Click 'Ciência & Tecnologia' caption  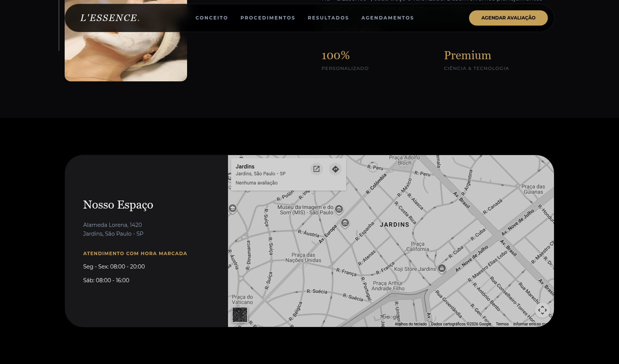(x=477, y=68)
